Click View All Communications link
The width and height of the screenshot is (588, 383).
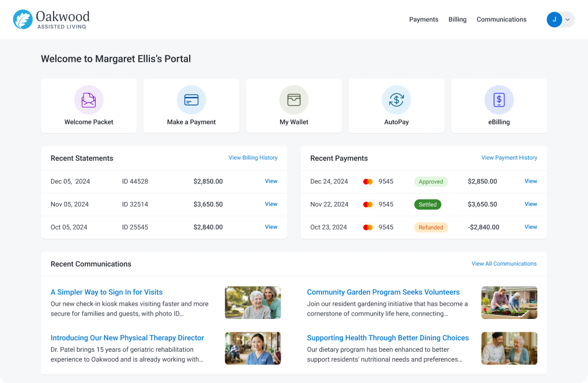(504, 264)
